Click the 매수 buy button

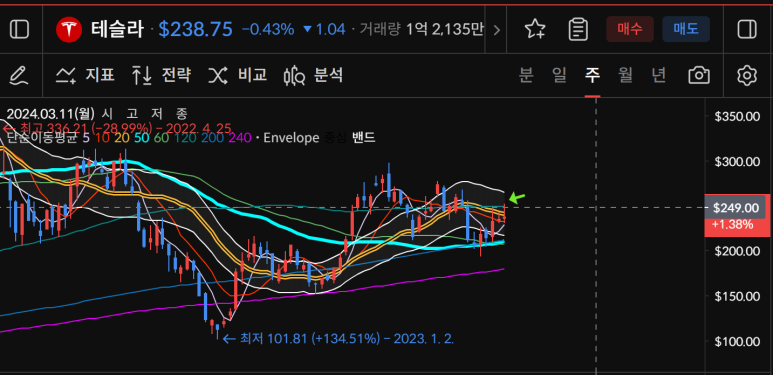click(x=630, y=29)
